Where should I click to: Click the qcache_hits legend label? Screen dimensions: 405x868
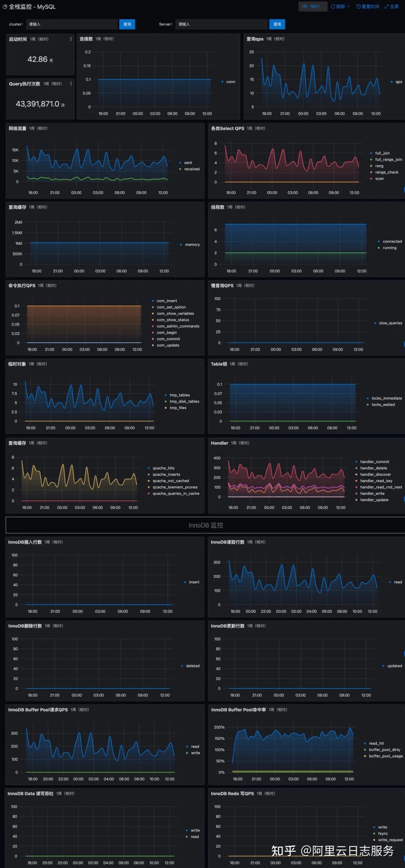tap(163, 468)
